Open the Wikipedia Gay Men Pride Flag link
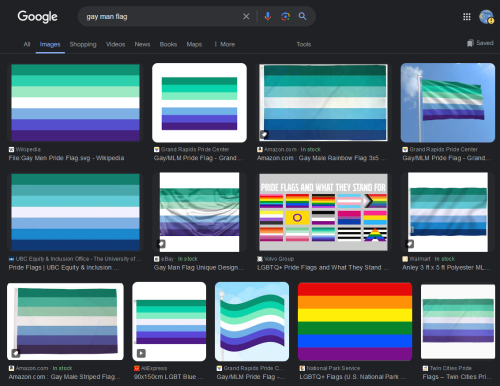The width and height of the screenshot is (500, 386). click(x=66, y=158)
